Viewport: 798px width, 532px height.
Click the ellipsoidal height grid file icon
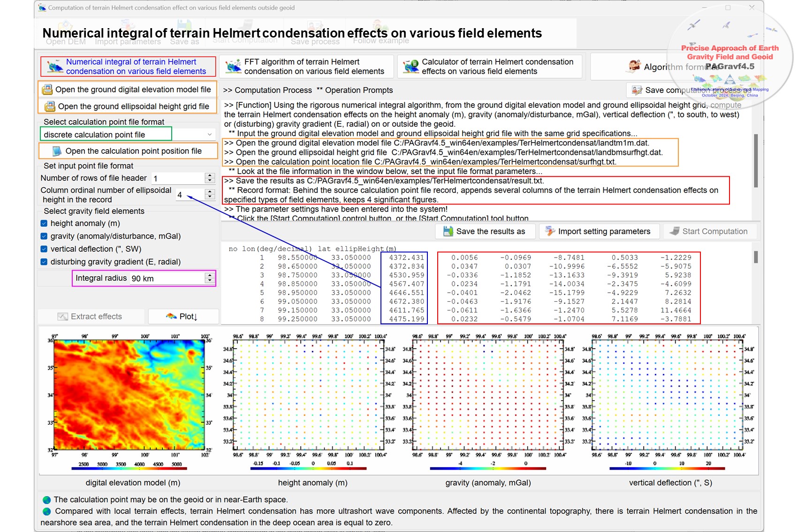pyautogui.click(x=50, y=106)
